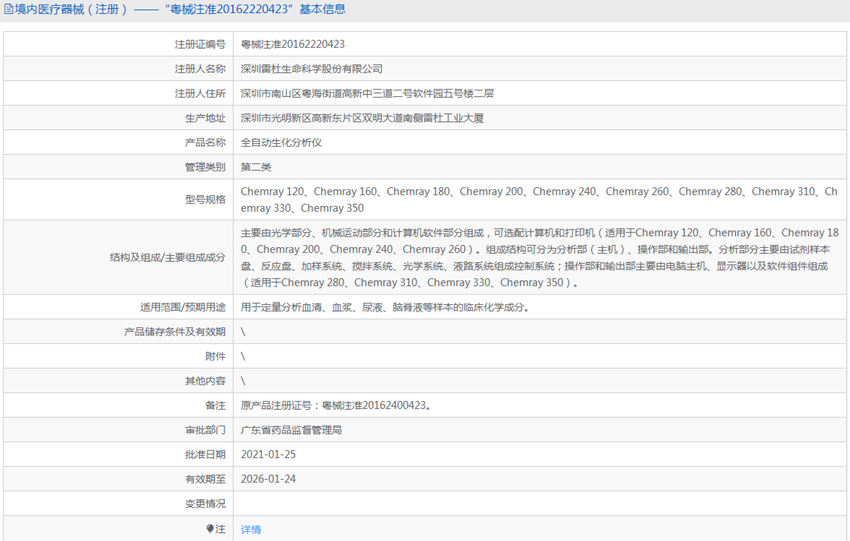
Task: Click expiry date 2026-01-24
Action: pos(268,479)
